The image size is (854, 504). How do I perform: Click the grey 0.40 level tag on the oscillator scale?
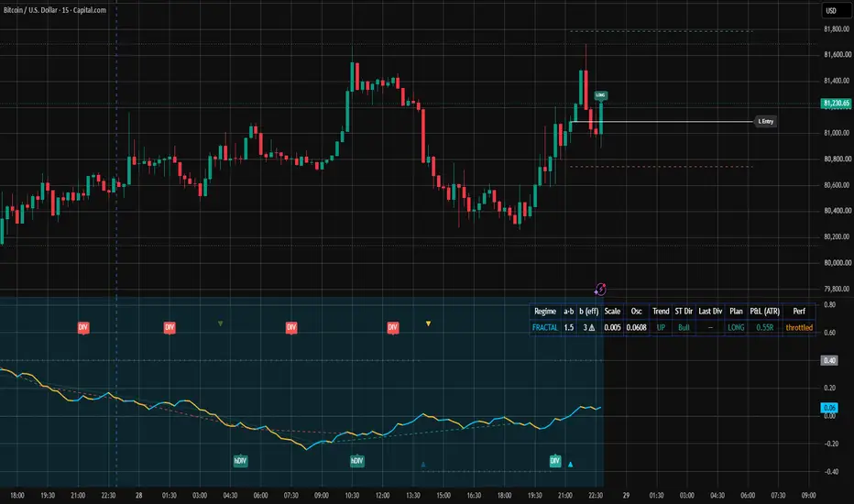[x=829, y=361]
